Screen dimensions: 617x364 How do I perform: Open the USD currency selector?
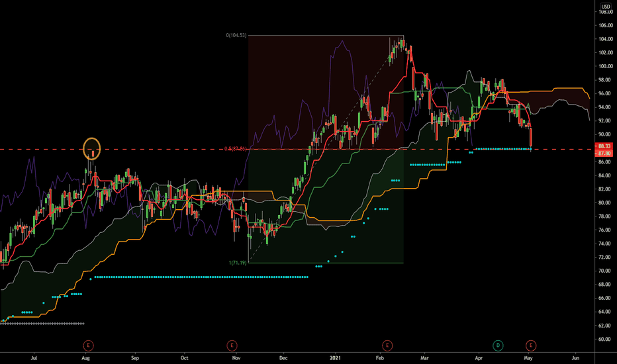pyautogui.click(x=605, y=7)
